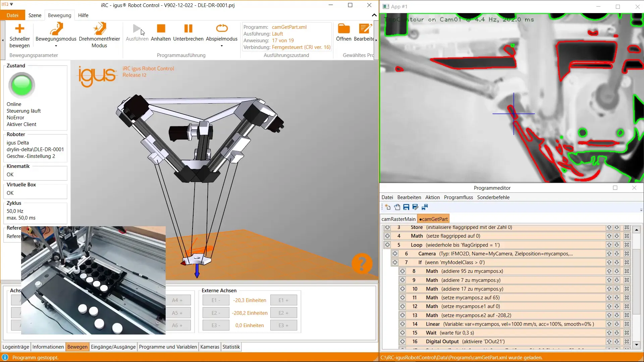Delete the Camera instruction on line 6
The image size is (644, 362).
click(627, 254)
